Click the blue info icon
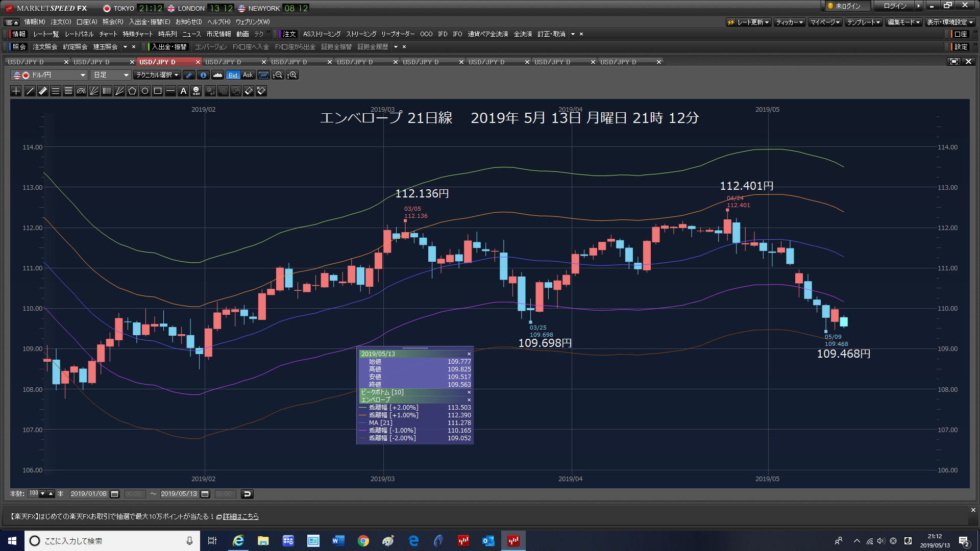The image size is (980, 551). pyautogui.click(x=203, y=75)
